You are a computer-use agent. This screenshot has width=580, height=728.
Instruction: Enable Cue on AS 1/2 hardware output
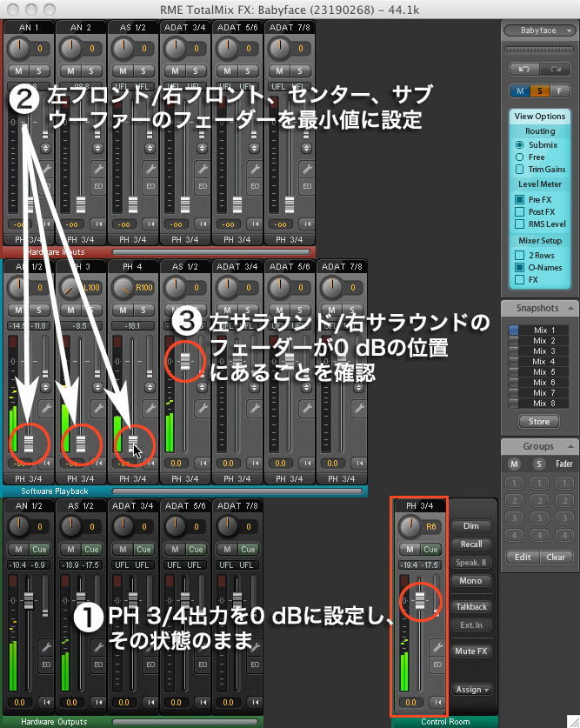point(91,549)
